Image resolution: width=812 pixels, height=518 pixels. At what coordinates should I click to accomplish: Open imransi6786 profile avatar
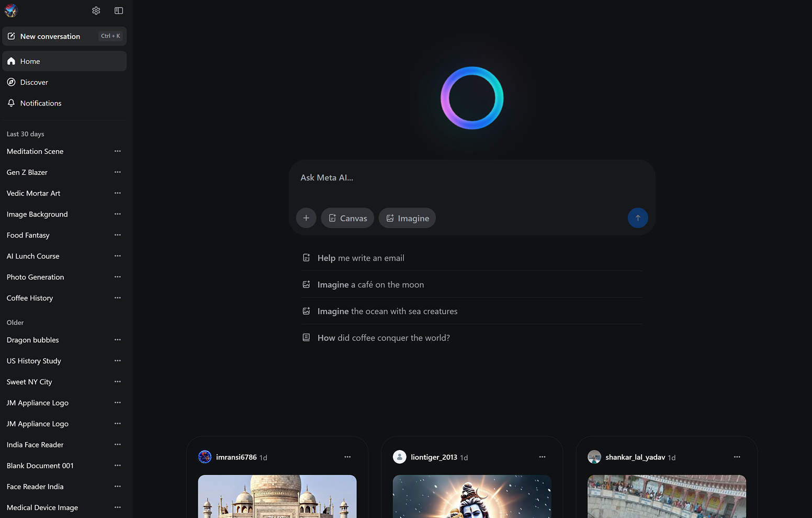[205, 457]
